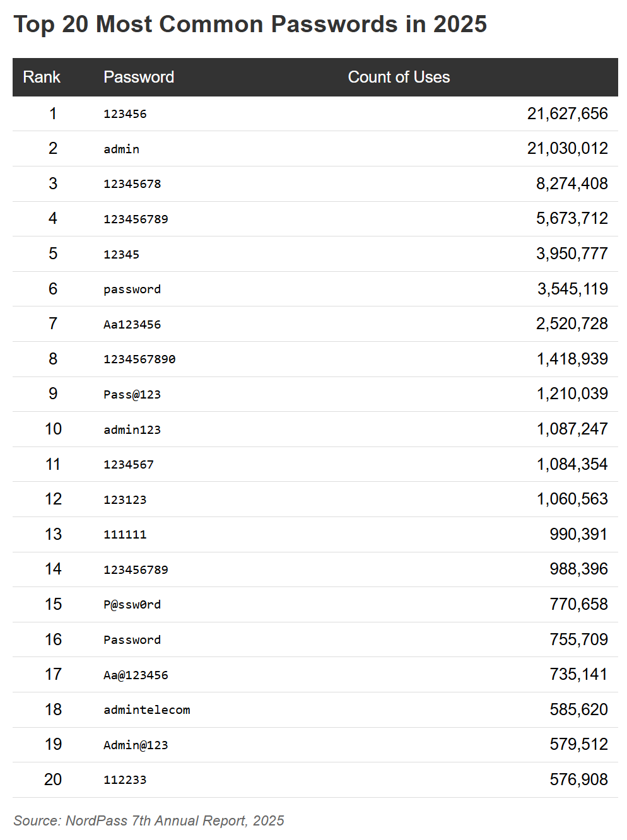
Task: Click the Count of Uses column header
Action: point(399,77)
